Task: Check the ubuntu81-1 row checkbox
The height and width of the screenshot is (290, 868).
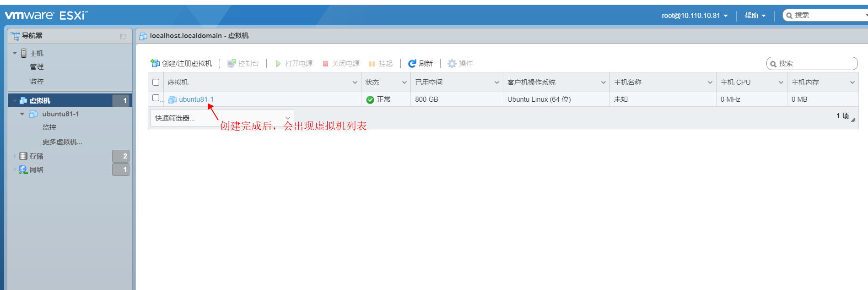Action: [x=156, y=98]
